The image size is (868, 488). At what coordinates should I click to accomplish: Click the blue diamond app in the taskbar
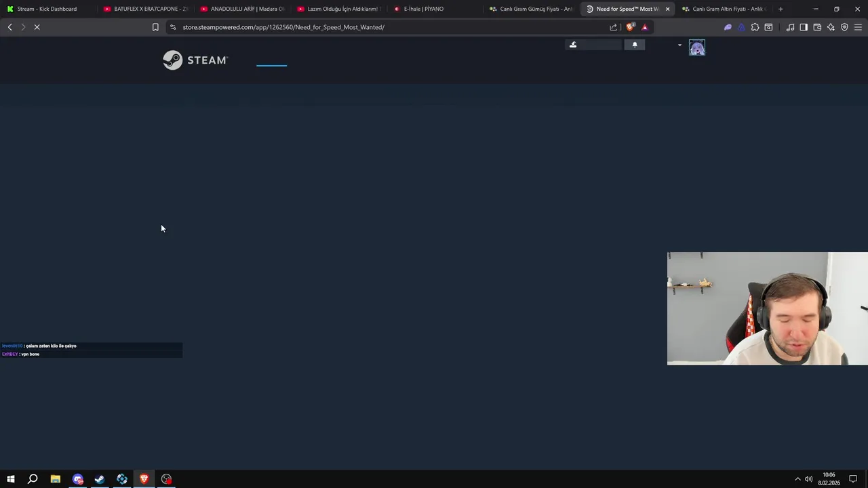[x=122, y=479]
